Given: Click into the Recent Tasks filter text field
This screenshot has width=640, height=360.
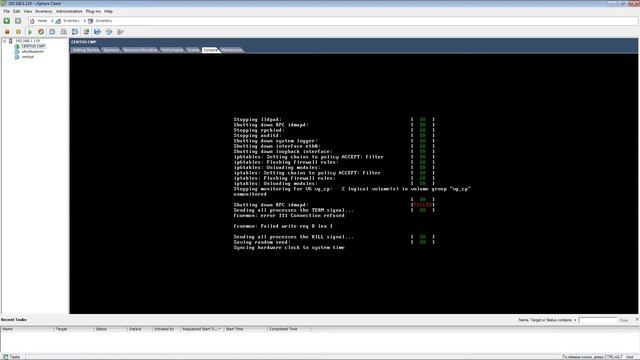Looking at the screenshot, I should [598, 320].
